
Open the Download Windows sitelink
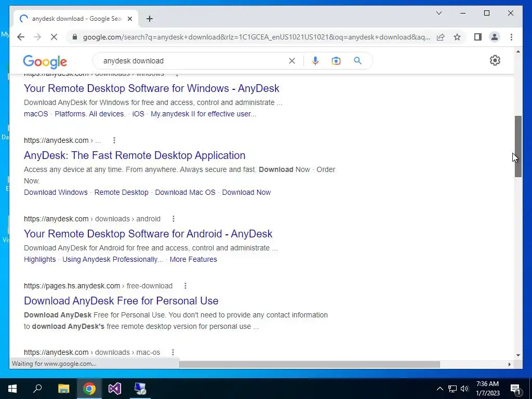click(x=56, y=192)
